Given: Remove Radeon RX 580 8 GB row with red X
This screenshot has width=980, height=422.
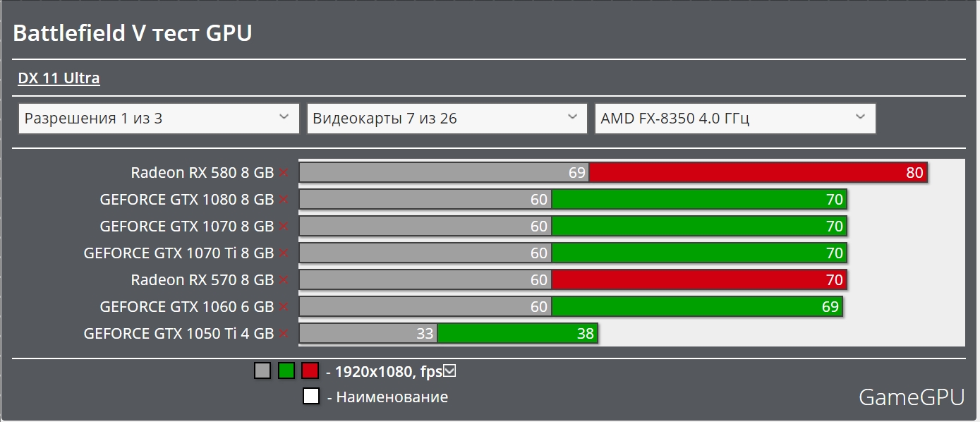Looking at the screenshot, I should click(x=284, y=173).
